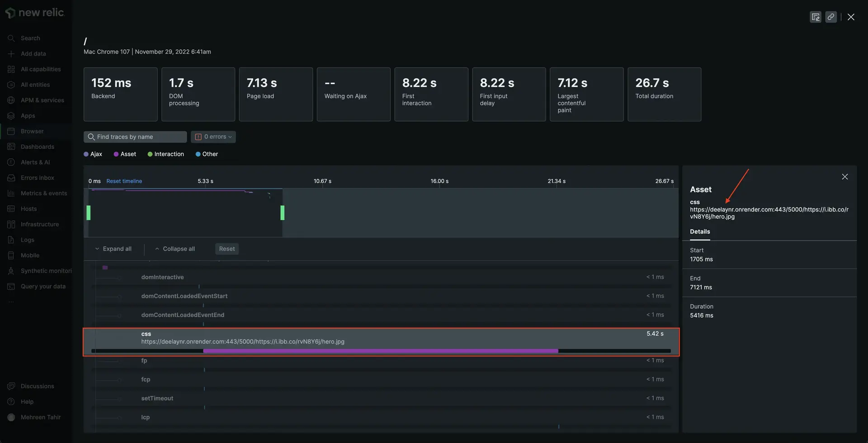Focus the Find traces by name field
The height and width of the screenshot is (443, 868).
[x=135, y=137]
